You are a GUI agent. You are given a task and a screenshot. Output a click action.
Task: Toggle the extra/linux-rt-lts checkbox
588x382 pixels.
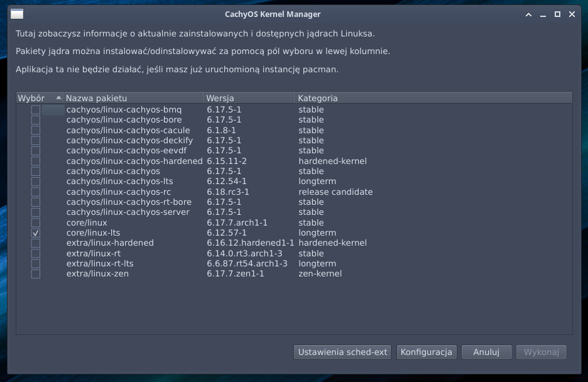[x=36, y=263]
